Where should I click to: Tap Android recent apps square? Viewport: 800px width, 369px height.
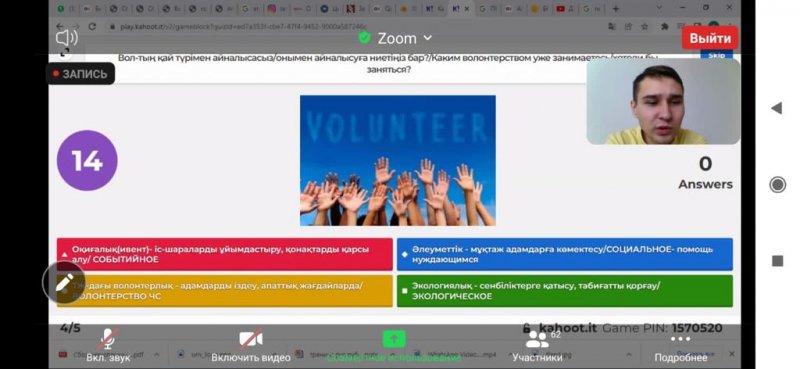pyautogui.click(x=777, y=261)
